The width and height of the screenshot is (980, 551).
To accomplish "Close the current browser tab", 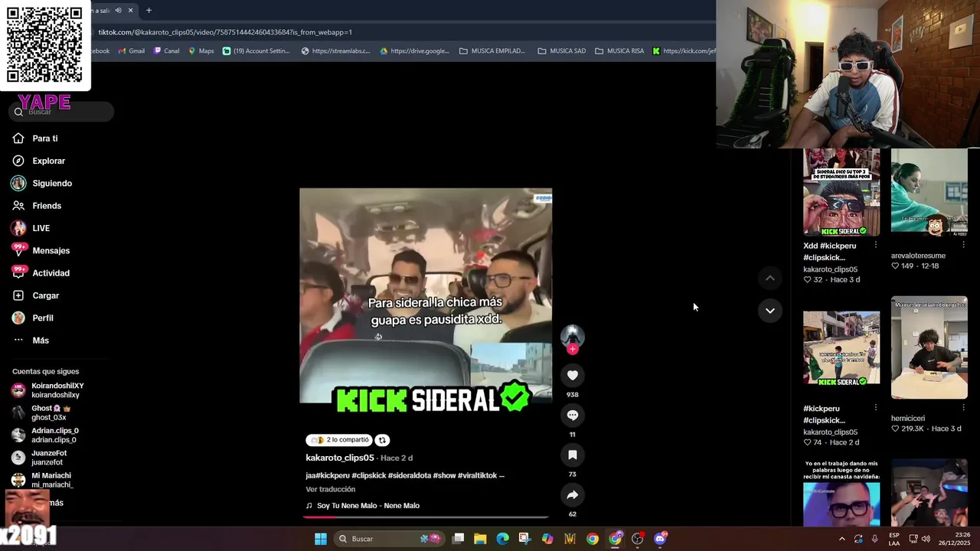I will click(130, 10).
